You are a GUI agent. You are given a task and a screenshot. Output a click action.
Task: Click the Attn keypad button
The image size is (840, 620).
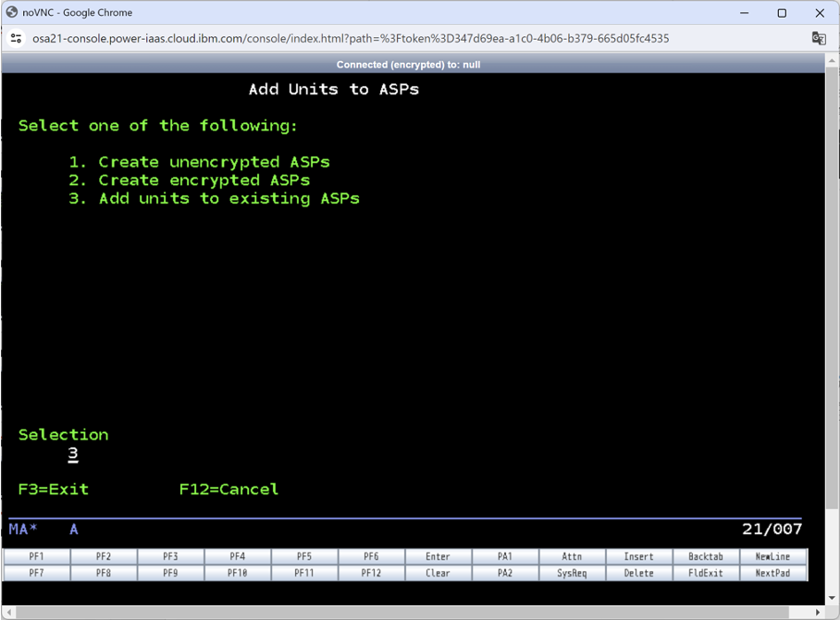pyautogui.click(x=572, y=556)
